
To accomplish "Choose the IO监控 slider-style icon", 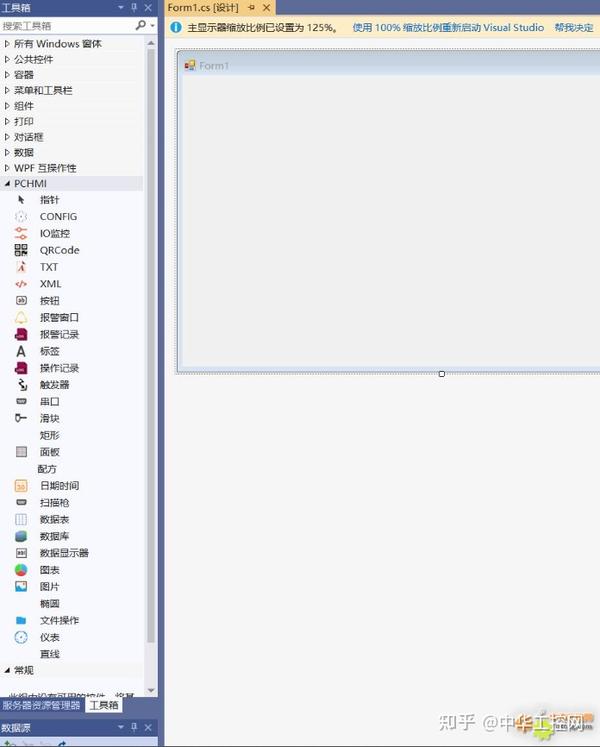I will pos(21,233).
